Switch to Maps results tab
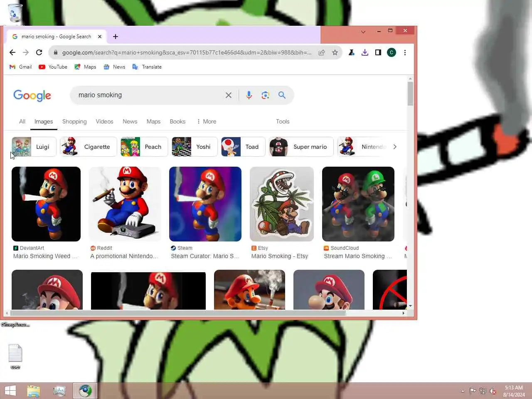The height and width of the screenshot is (399, 532). [153, 121]
